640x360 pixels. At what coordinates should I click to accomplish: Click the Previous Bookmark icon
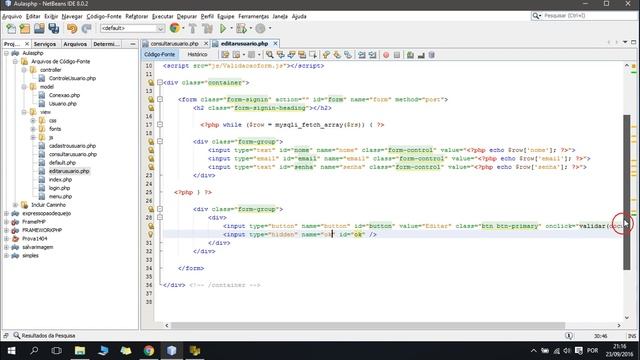point(326,55)
